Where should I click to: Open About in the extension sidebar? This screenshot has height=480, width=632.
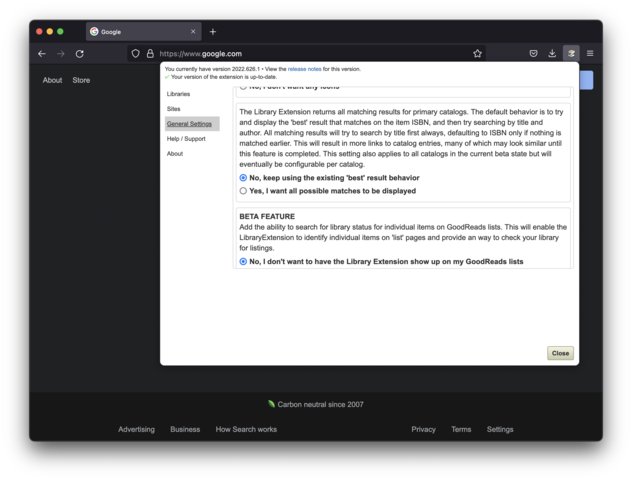175,154
